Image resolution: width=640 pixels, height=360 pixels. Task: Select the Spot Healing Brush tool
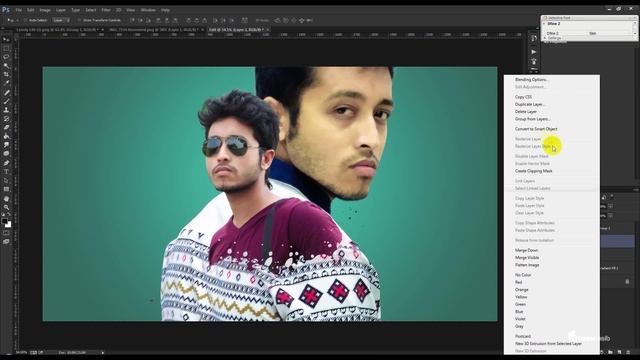tap(6, 93)
